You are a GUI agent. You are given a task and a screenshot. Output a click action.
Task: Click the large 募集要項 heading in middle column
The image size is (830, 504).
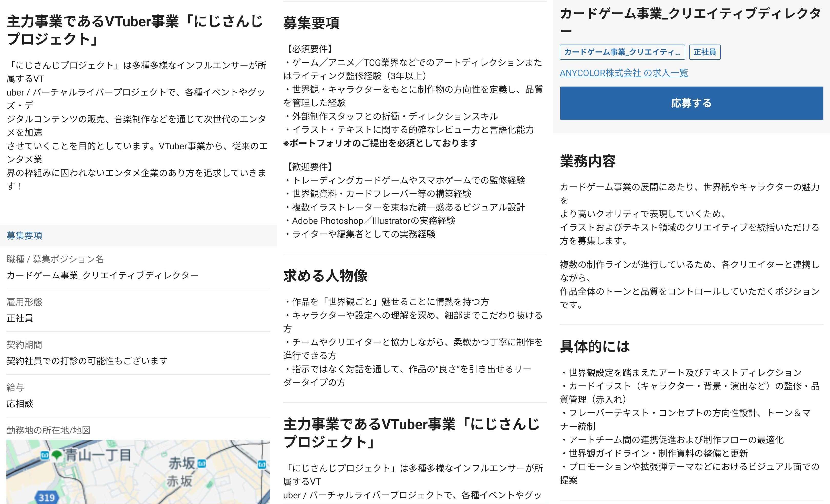[311, 23]
